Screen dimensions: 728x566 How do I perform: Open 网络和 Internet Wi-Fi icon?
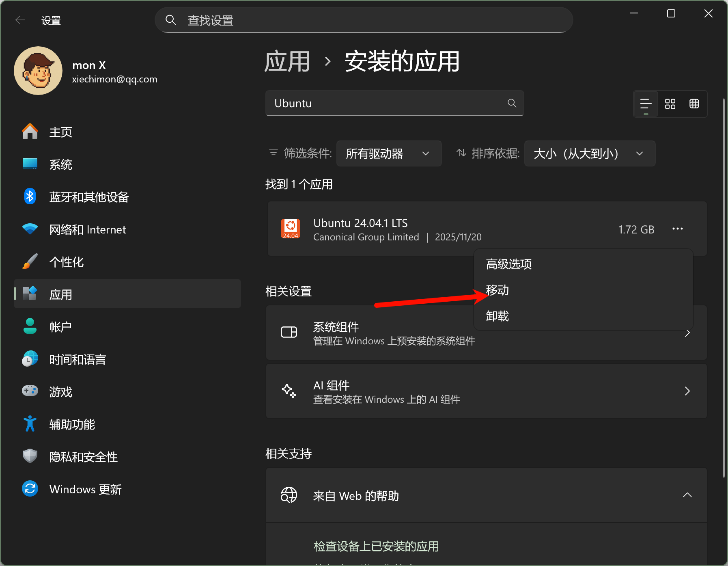coord(30,229)
